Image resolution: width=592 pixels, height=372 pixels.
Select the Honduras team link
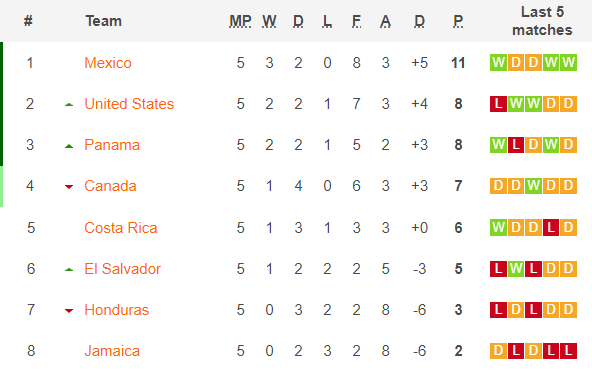point(116,310)
